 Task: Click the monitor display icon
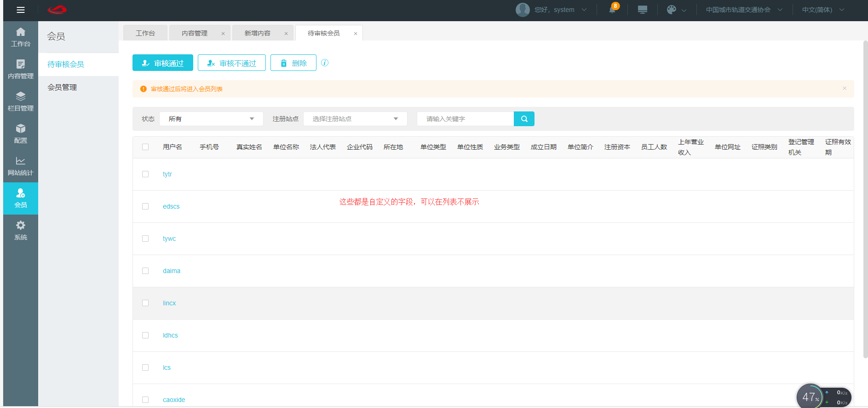(x=643, y=10)
